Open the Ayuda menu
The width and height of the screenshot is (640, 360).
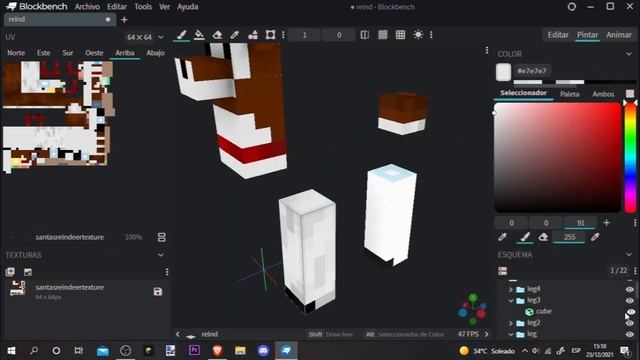[x=187, y=7]
